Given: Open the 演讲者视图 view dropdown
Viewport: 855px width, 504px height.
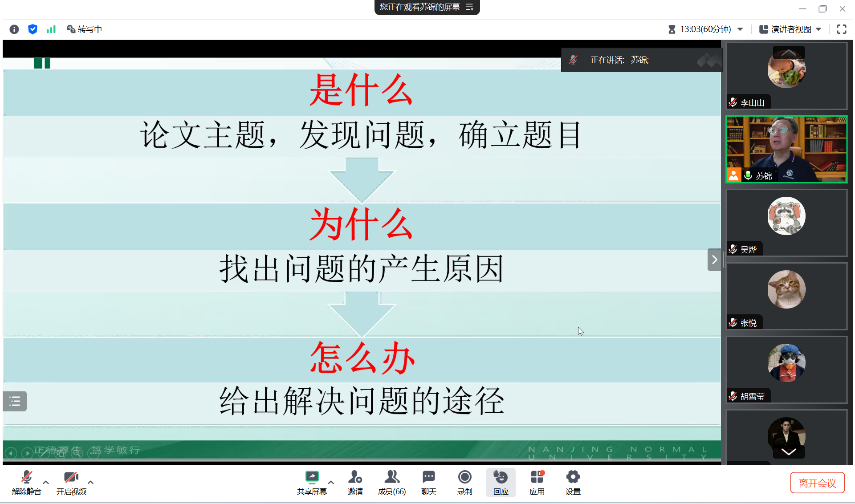Looking at the screenshot, I should [790, 29].
